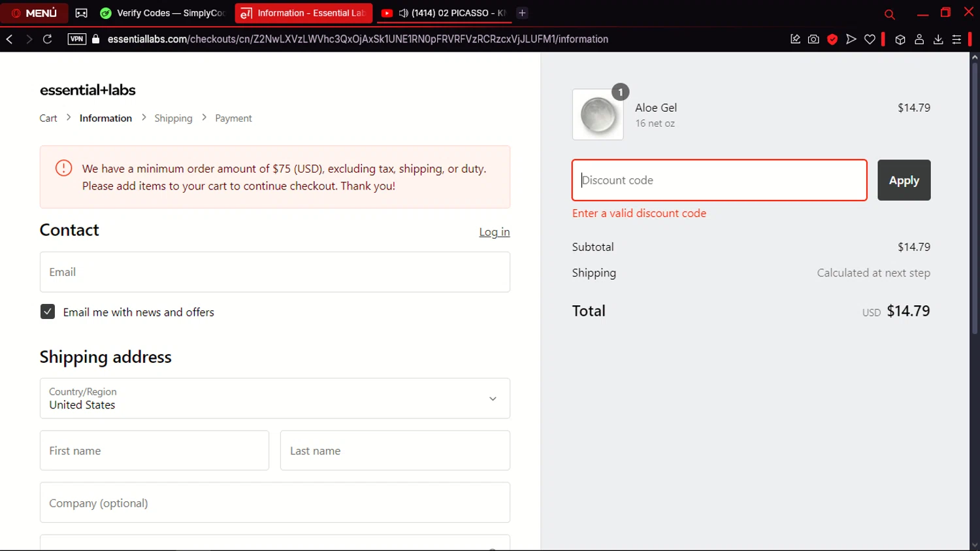The height and width of the screenshot is (551, 980).
Task: Select the Payment breadcrumb
Action: point(233,118)
